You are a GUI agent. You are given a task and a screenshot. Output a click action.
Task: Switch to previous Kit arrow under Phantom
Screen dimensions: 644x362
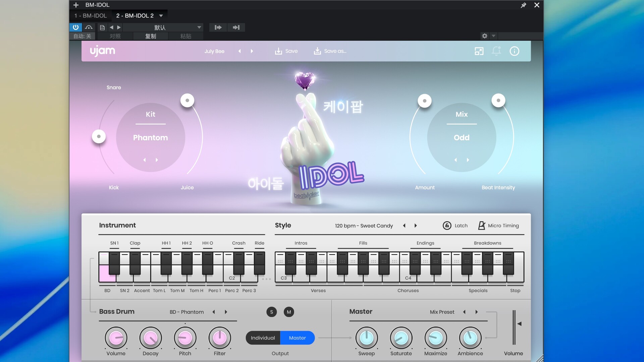145,160
